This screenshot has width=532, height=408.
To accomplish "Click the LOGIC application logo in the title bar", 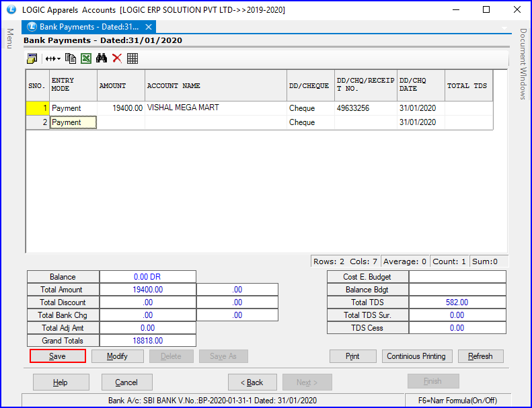I will tap(11, 9).
